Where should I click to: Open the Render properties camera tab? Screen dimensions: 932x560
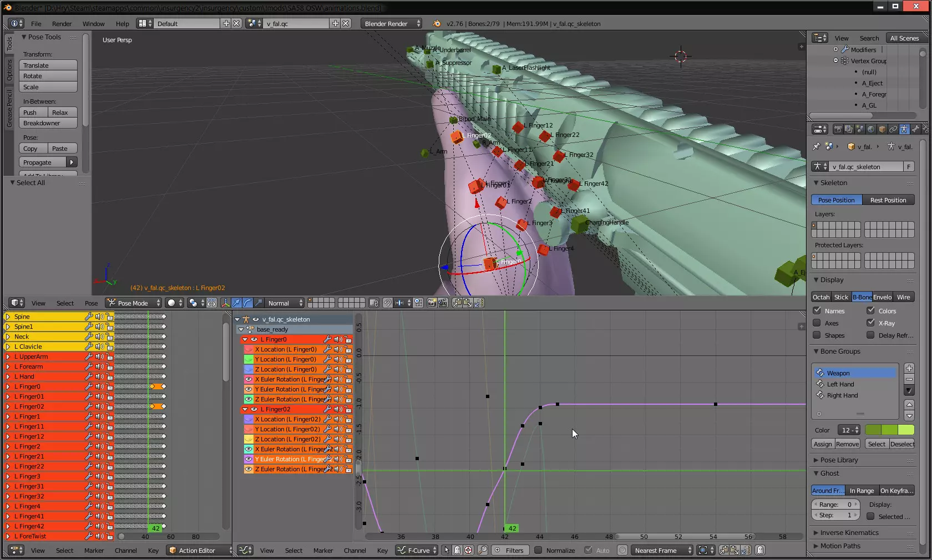(838, 129)
